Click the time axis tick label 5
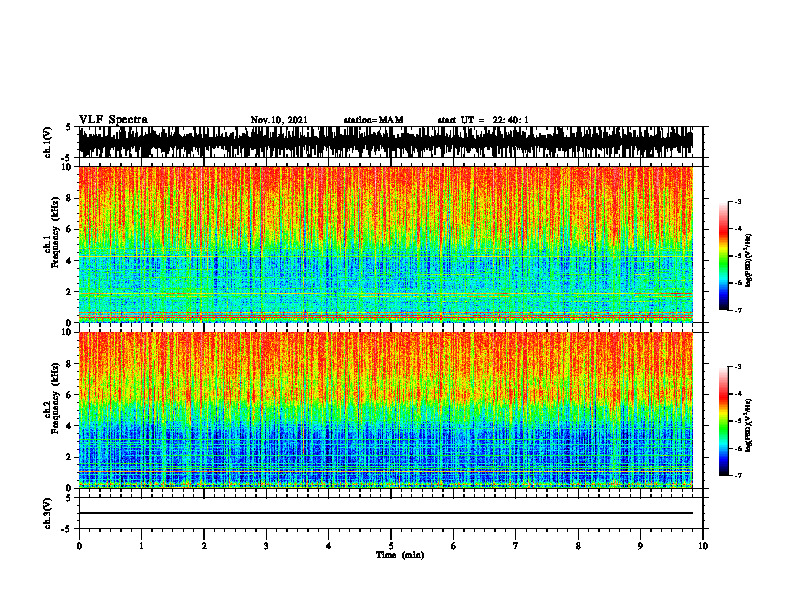The width and height of the screenshot is (792, 612). click(x=391, y=546)
